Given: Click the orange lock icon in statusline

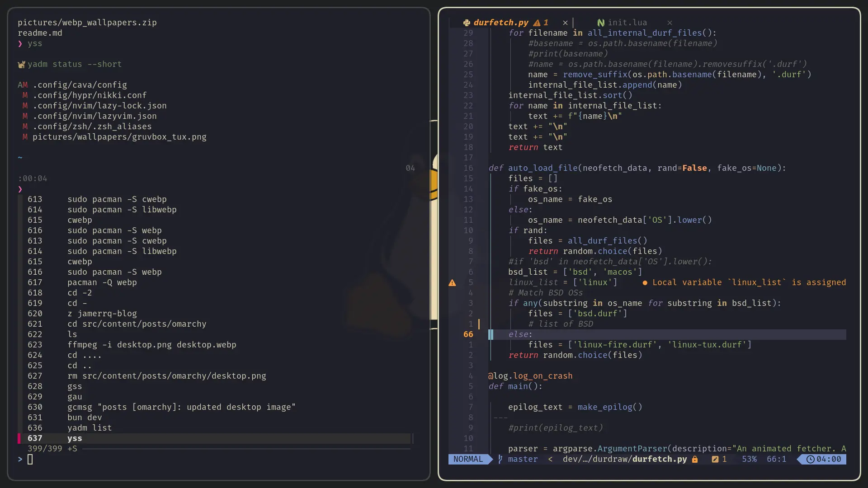Looking at the screenshot, I should [x=695, y=459].
